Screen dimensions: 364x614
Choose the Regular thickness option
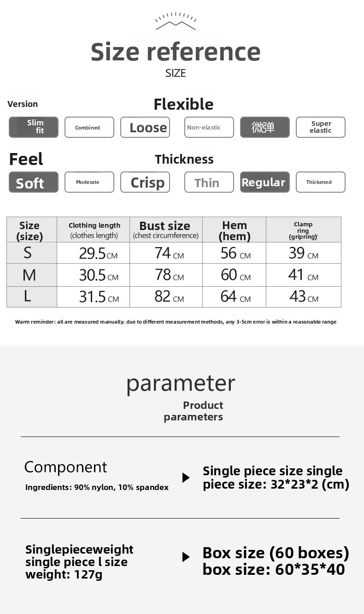(264, 182)
